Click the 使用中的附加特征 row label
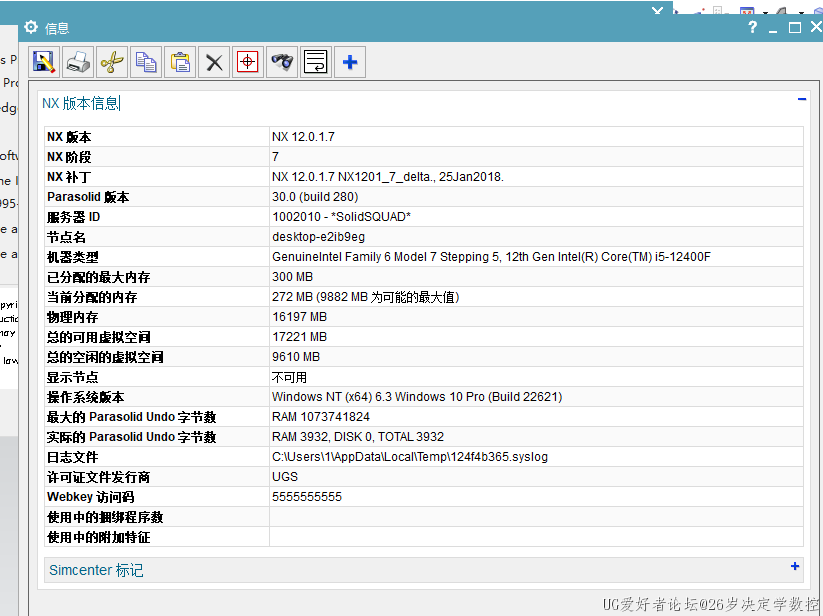823x616 pixels. tap(98, 537)
